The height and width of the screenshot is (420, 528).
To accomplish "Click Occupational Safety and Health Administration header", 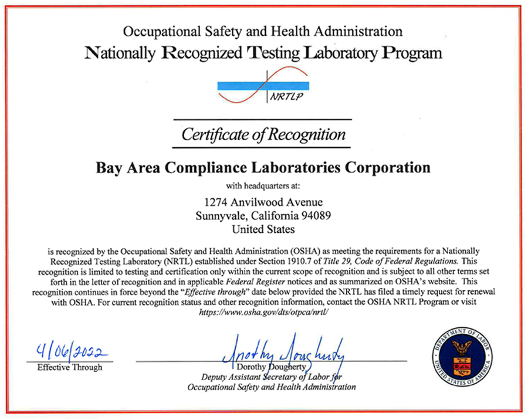I will tap(263, 32).
